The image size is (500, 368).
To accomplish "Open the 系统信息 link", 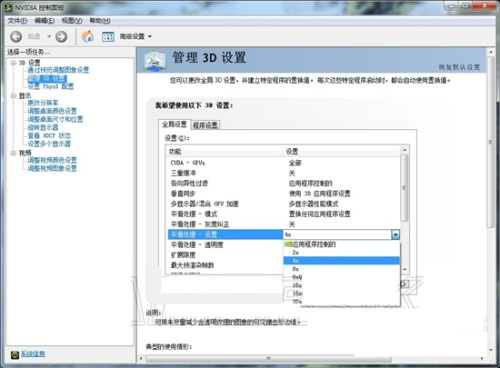I will 33,354.
